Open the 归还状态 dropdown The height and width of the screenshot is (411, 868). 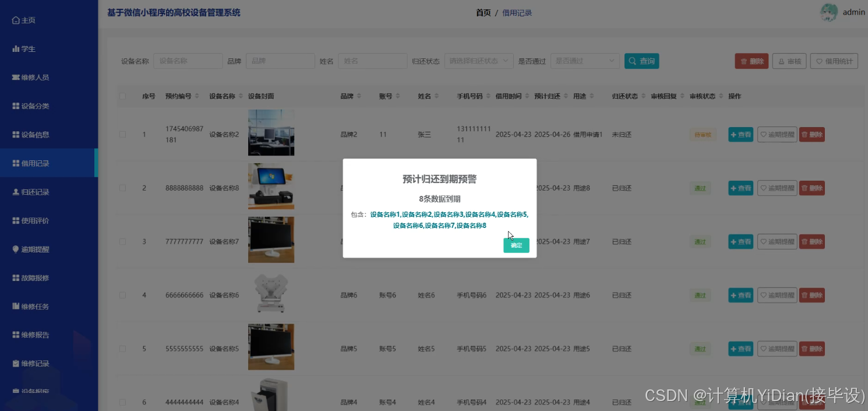tap(478, 61)
